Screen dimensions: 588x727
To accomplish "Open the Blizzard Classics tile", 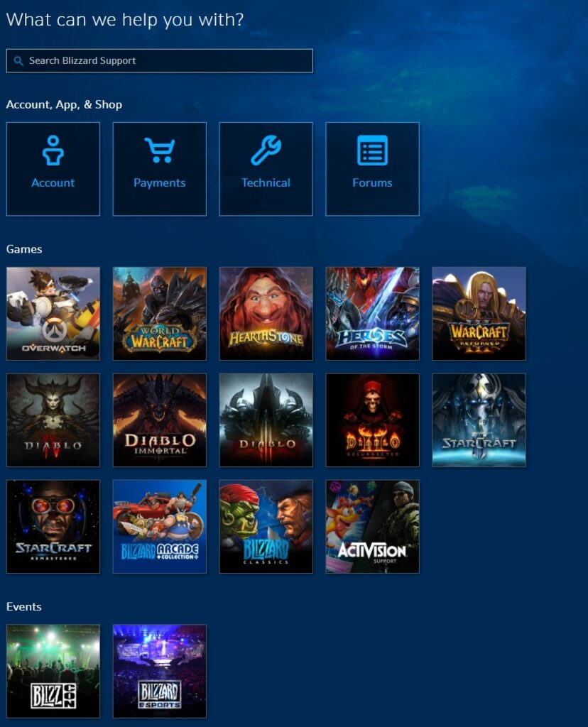I will (266, 527).
